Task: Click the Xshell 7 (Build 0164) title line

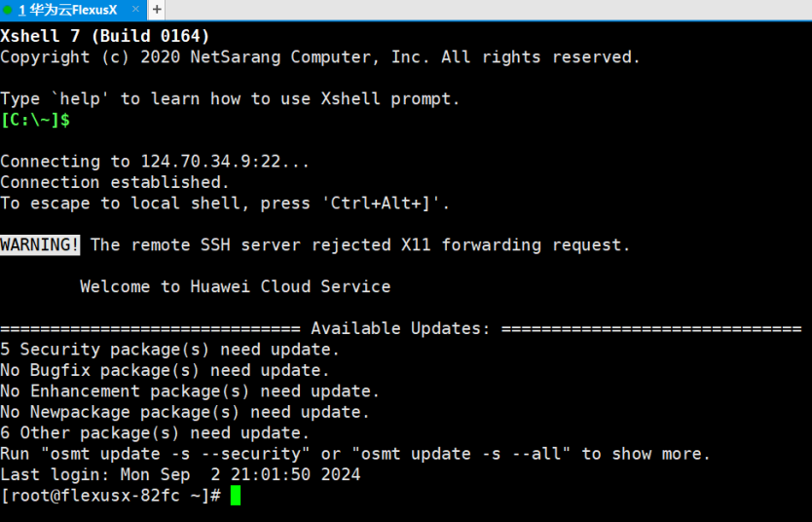Action: [105, 36]
